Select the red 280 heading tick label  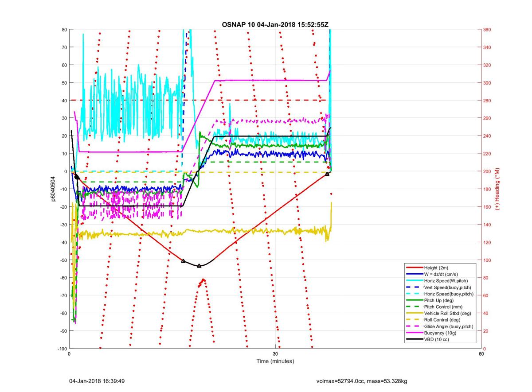tap(487, 101)
